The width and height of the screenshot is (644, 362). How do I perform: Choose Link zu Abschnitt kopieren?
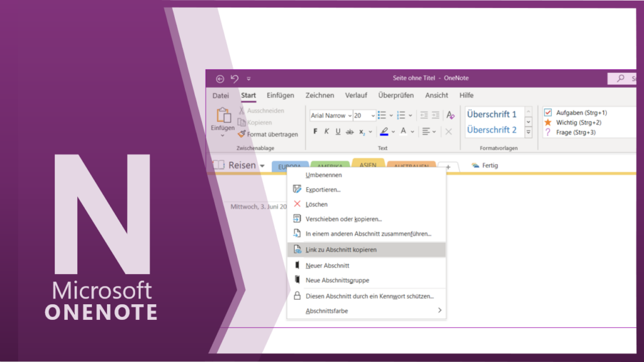click(367, 250)
